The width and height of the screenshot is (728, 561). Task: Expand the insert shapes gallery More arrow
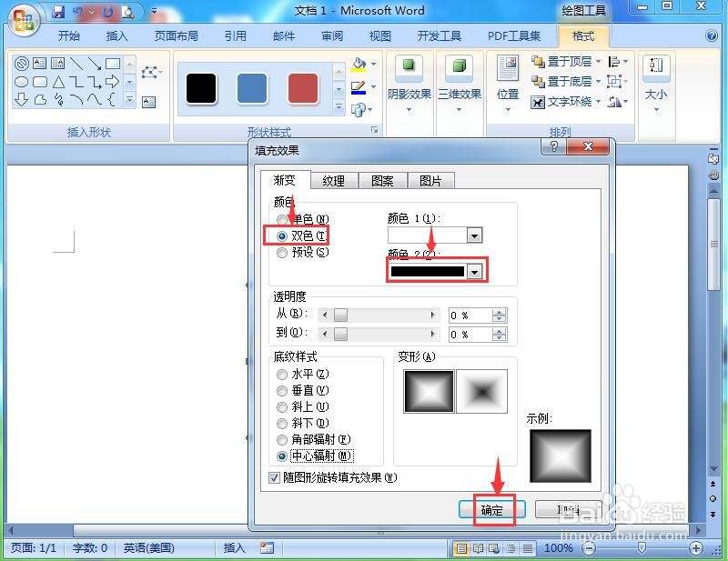coord(129,99)
